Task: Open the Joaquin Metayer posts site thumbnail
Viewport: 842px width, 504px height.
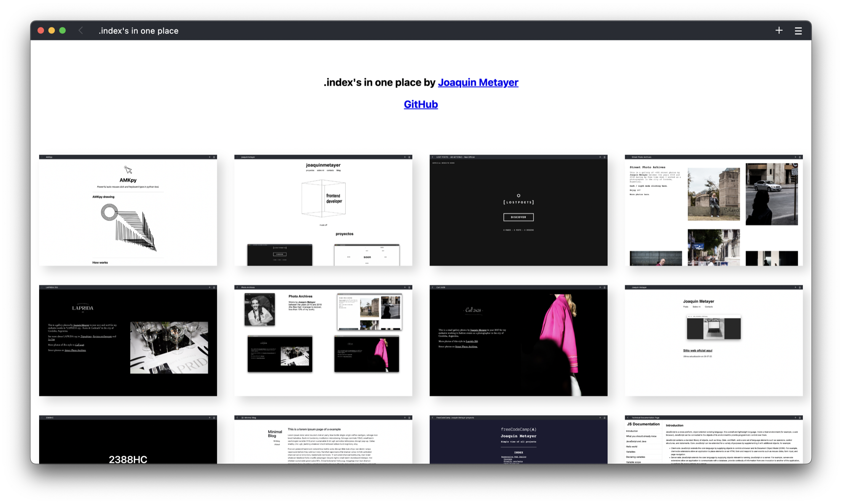Action: coord(714,340)
